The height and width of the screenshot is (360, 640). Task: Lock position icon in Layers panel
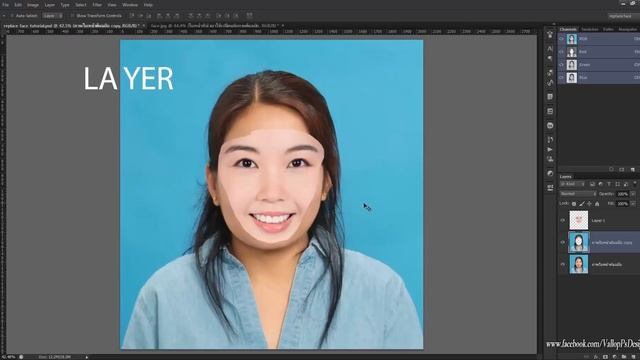tap(589, 204)
